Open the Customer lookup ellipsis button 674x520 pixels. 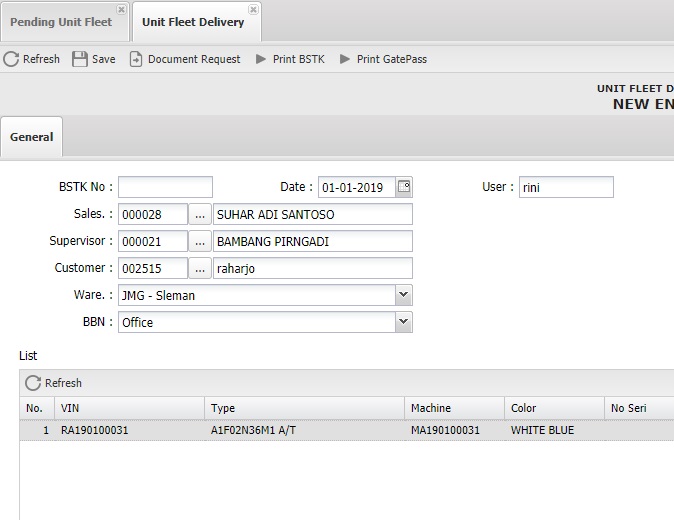click(200, 268)
